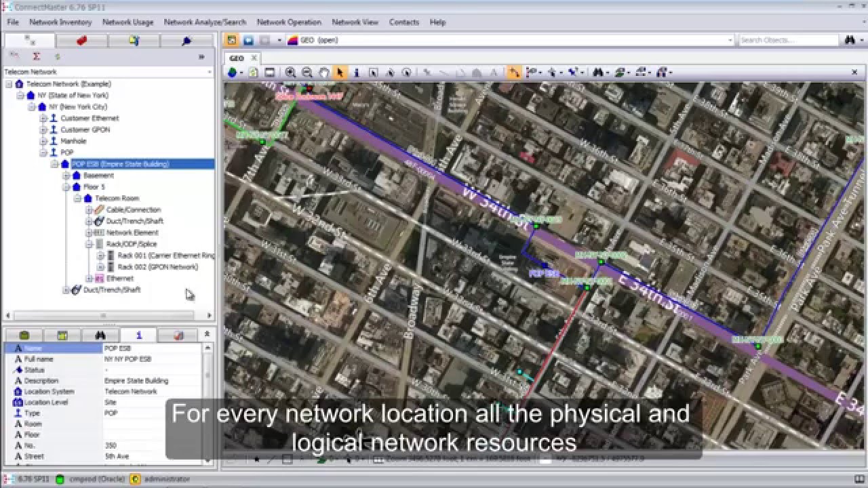Click the Search Objects input field

789,40
